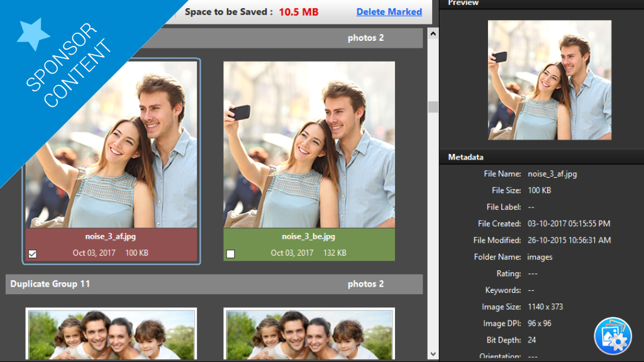Click the red noise_3_af.jpg label bar
Screen dimensions: 644x362
click(111, 244)
